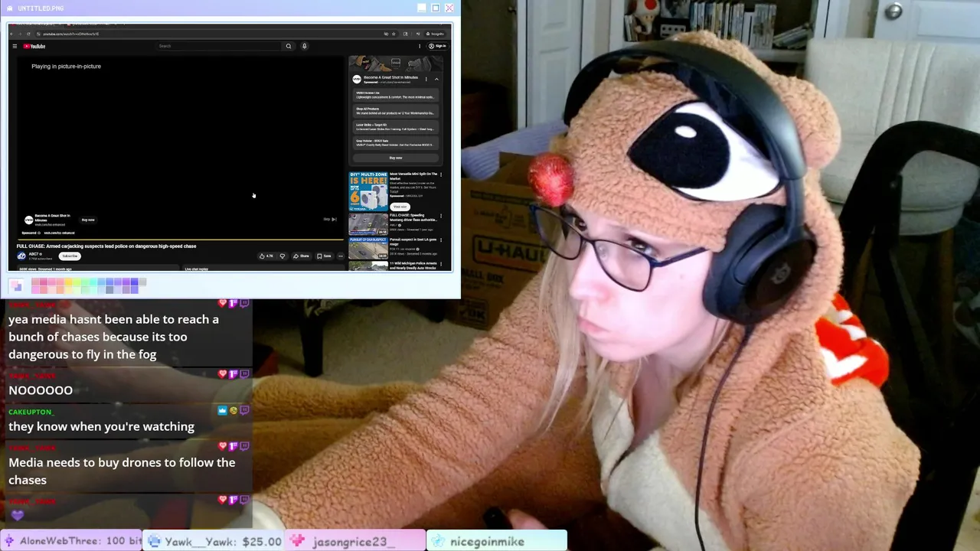Open the Incognito profile indicator
This screenshot has height=551, width=980.
coord(436,34)
